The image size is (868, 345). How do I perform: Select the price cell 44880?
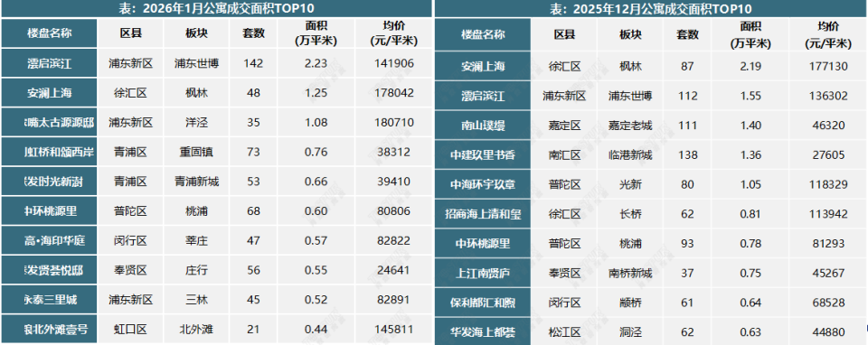[x=827, y=332]
